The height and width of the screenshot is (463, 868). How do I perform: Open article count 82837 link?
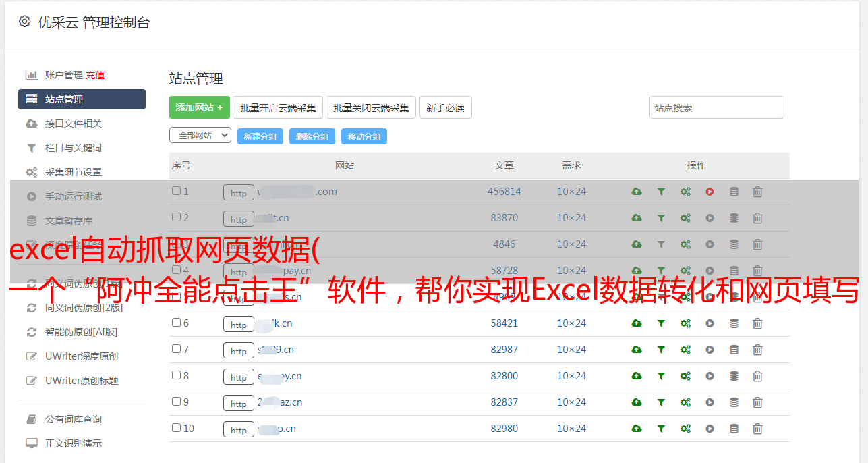pos(504,402)
